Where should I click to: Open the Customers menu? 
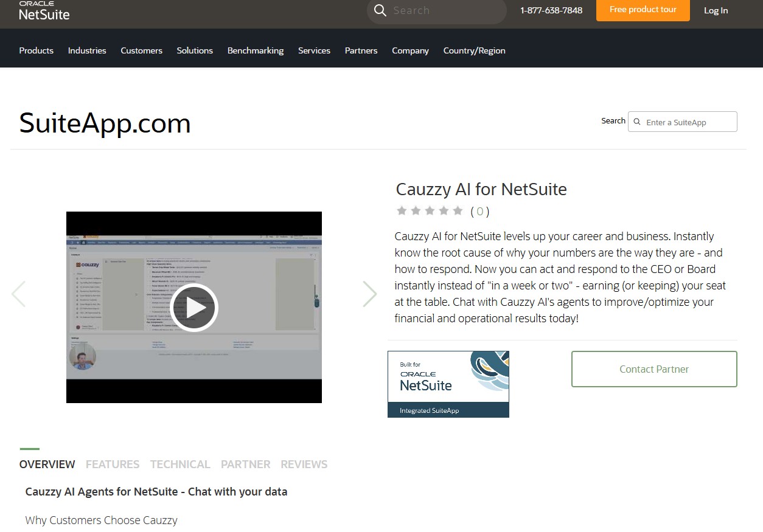pos(142,50)
